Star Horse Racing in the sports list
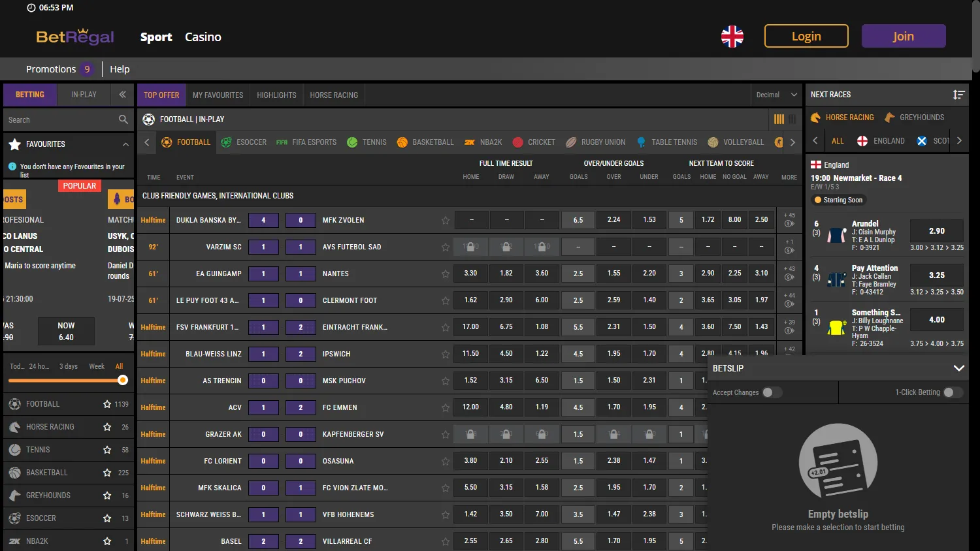The image size is (980, 551). (x=107, y=427)
